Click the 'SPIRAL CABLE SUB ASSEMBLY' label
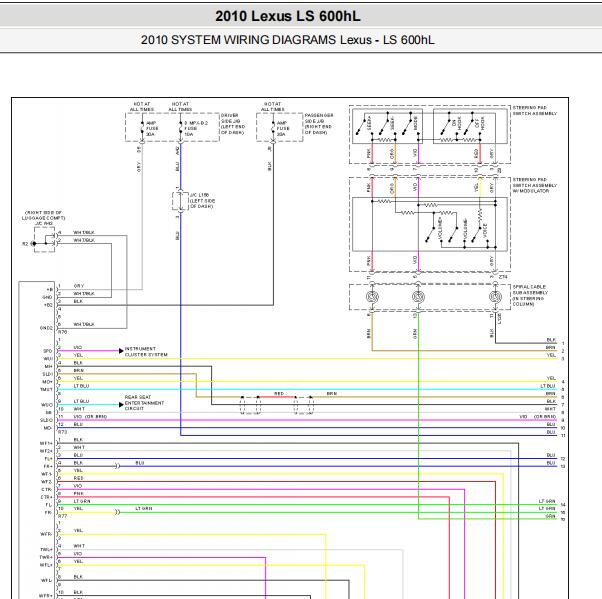The image size is (602, 599). click(x=530, y=290)
